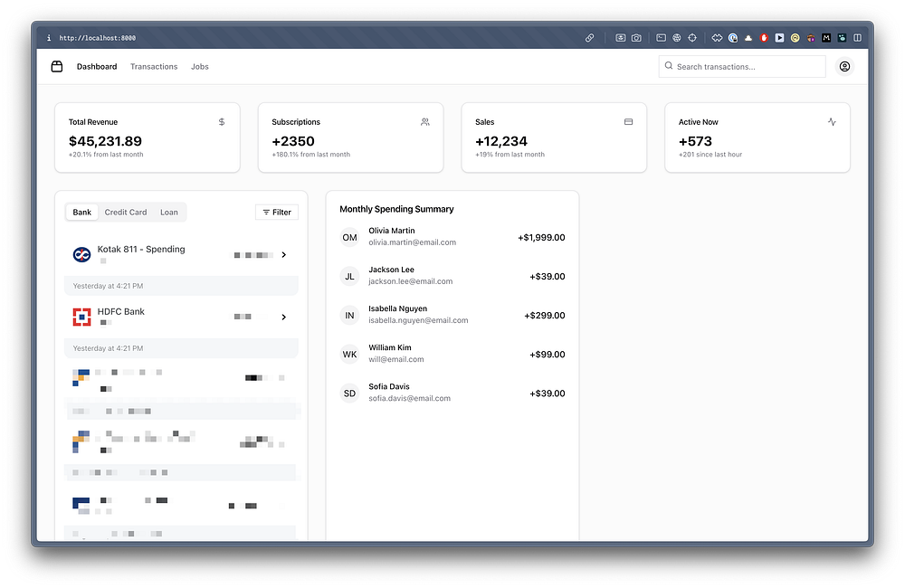The width and height of the screenshot is (905, 588).
Task: Click the dollar icon on Total Revenue card
Action: click(x=222, y=122)
